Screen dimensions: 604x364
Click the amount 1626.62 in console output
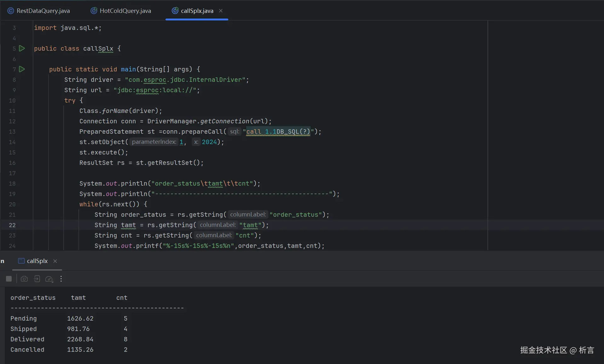click(x=80, y=318)
